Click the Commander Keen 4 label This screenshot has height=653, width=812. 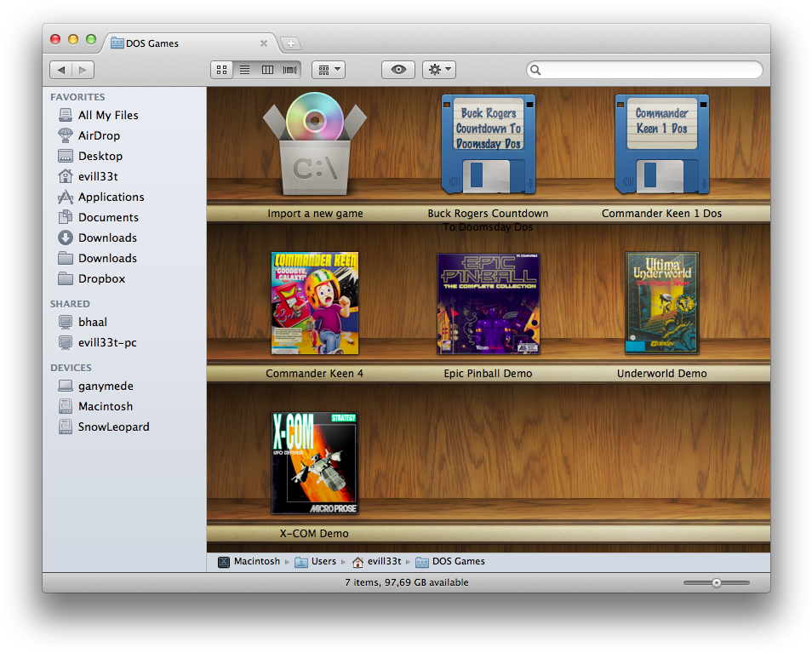click(315, 374)
